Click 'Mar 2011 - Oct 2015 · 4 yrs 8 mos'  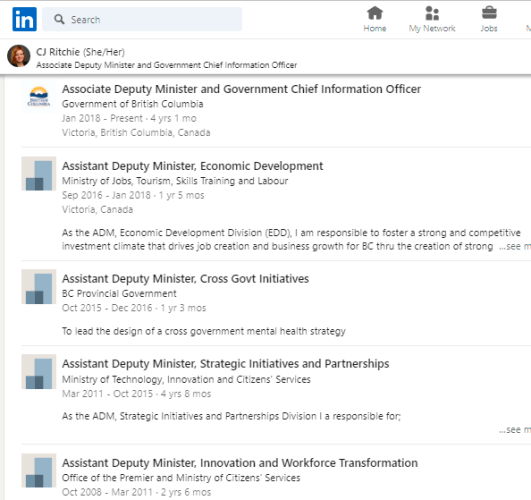[x=136, y=394]
